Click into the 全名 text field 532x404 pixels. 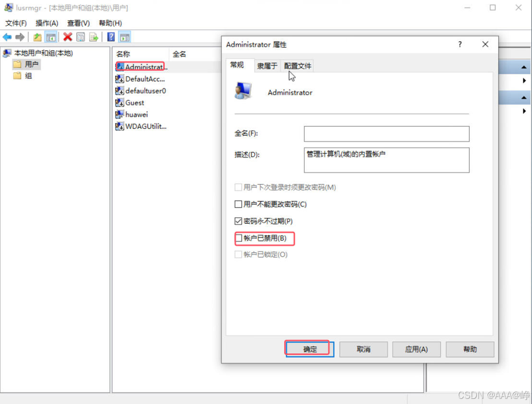387,134
